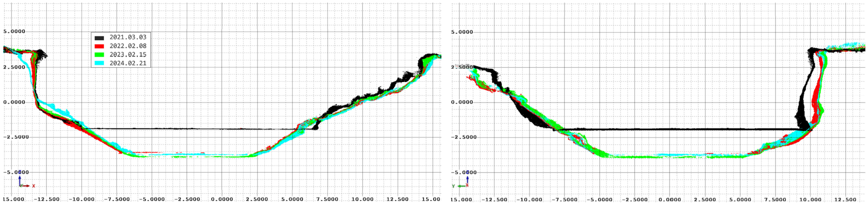
Task: Click the 5.0000 vertical axis label in right plot
Action: coord(462,32)
